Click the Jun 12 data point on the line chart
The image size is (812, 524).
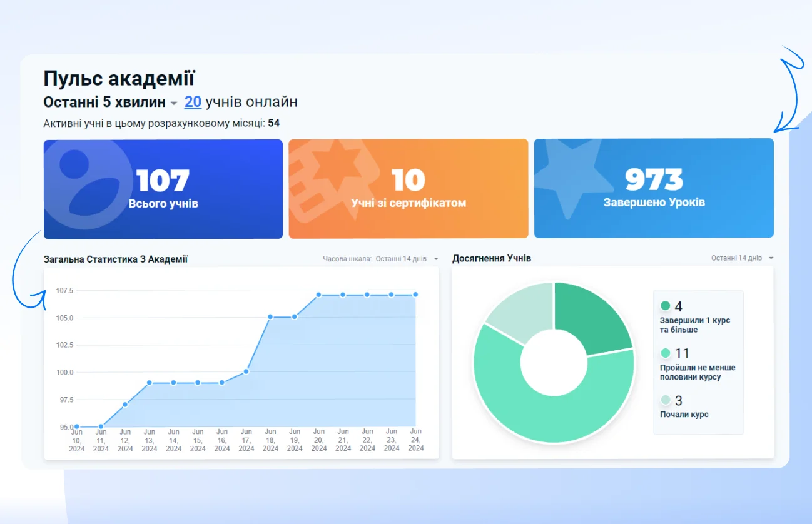pyautogui.click(x=125, y=405)
